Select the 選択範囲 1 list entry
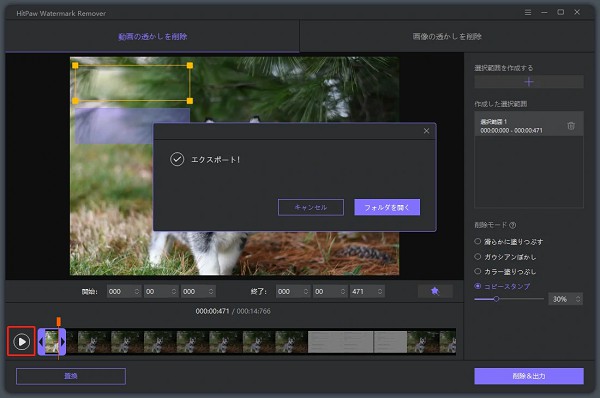The height and width of the screenshot is (398, 600). 529,124
